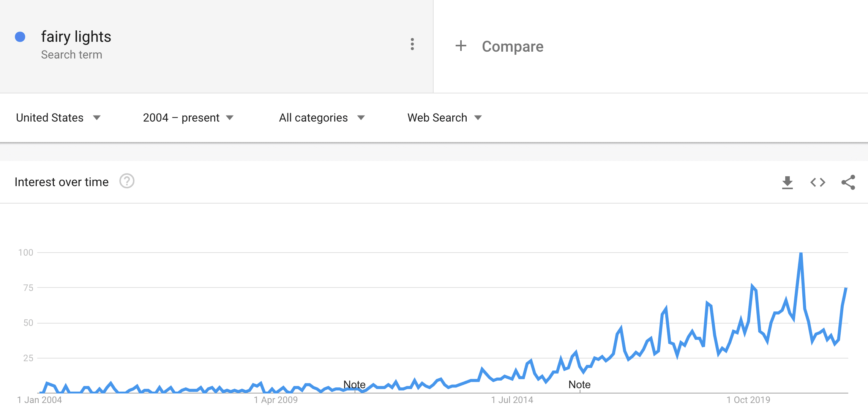Click the plus icon next to Compare
The image size is (868, 414).
(461, 46)
